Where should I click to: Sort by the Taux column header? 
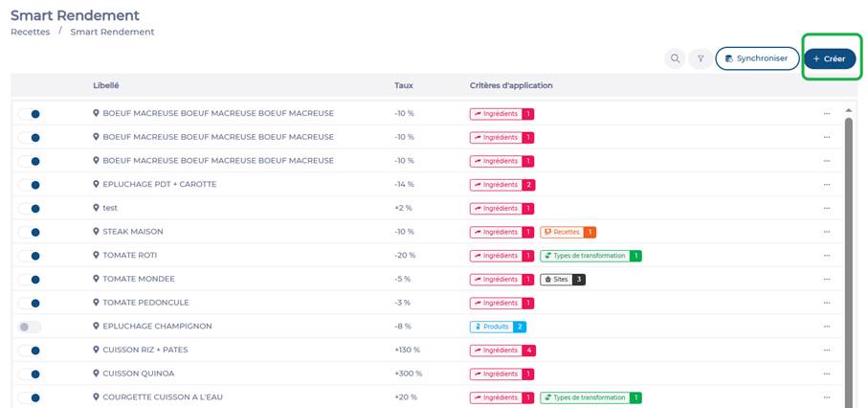coord(404,85)
